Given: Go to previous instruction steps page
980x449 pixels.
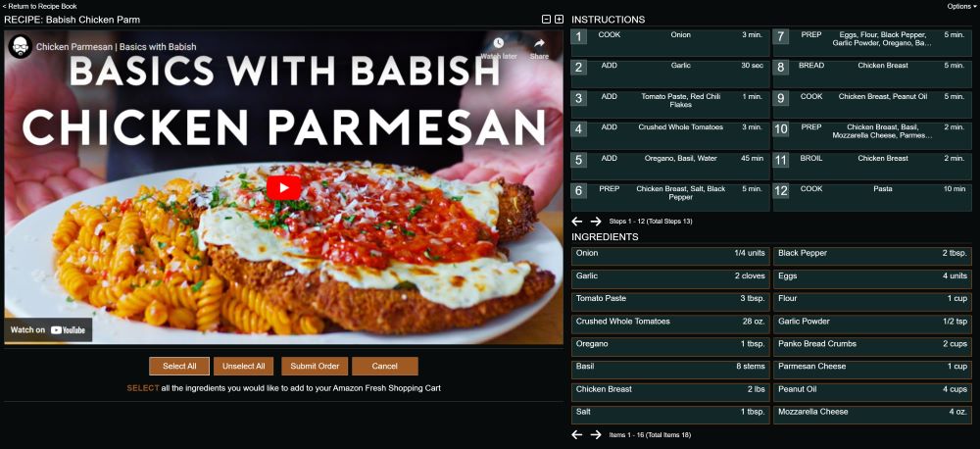Looking at the screenshot, I should tap(577, 222).
